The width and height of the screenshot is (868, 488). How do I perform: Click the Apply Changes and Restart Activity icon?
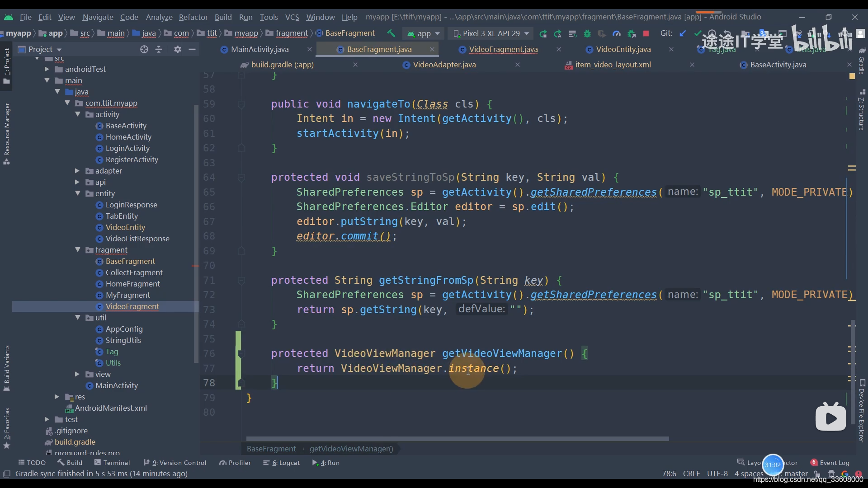click(558, 33)
